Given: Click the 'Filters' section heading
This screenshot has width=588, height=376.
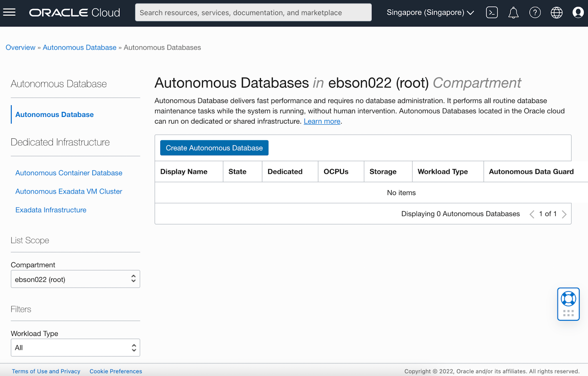Looking at the screenshot, I should tap(21, 309).
